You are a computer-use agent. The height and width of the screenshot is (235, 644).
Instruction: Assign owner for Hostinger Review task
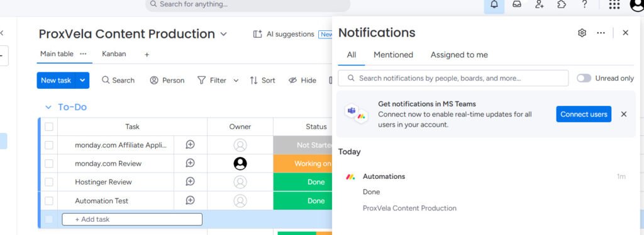tap(240, 182)
